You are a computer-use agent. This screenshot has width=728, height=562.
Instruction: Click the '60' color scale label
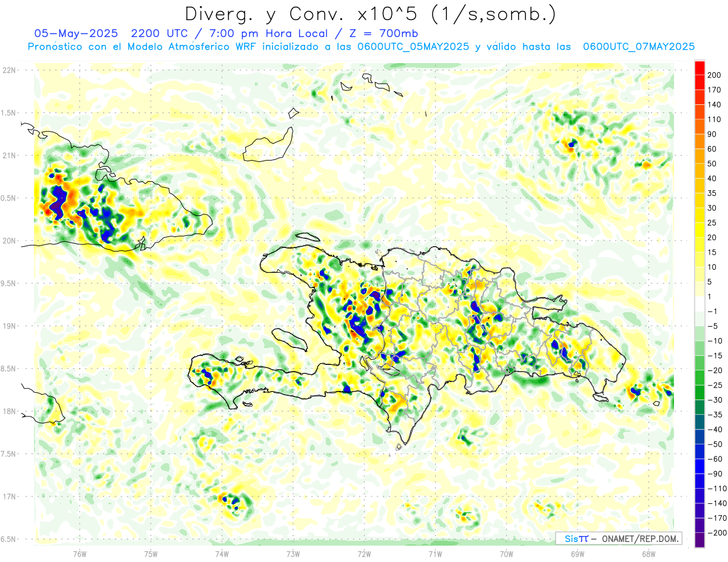(x=713, y=149)
